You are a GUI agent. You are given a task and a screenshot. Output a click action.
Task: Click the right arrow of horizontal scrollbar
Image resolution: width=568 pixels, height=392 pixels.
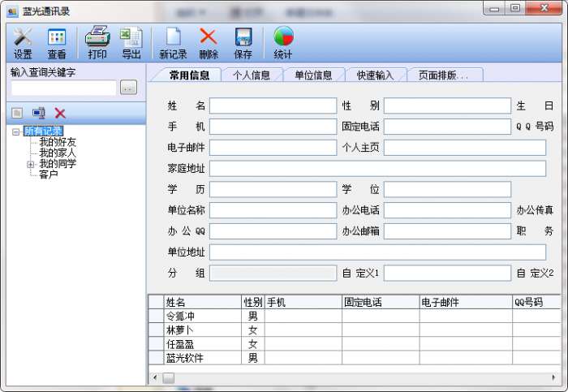554,377
